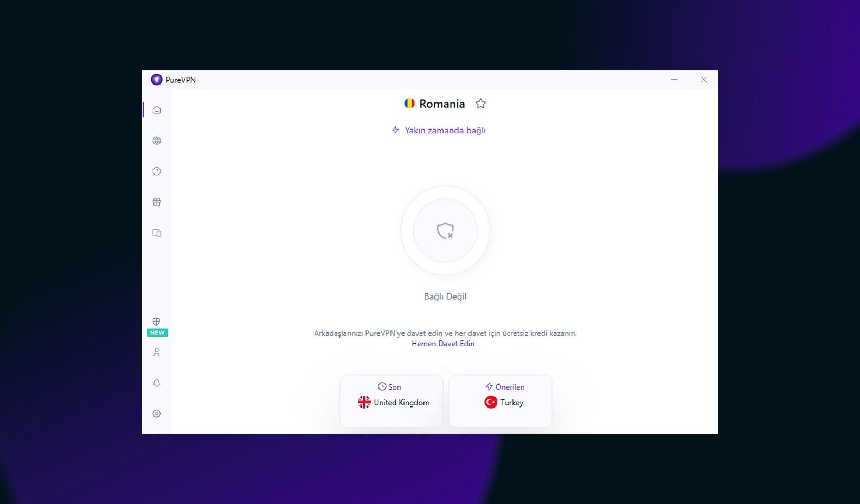Click the Romania flag icon

(x=409, y=103)
